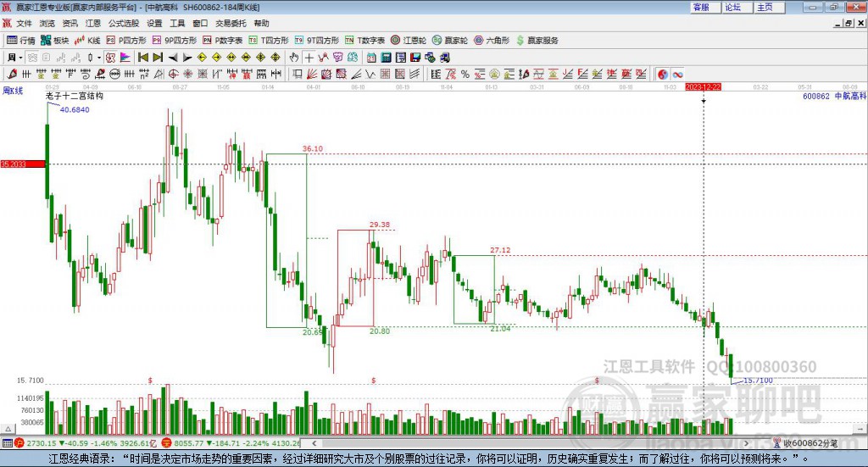Open the 赢家轮 wheel tool
Image resolution: width=868 pixels, height=467 pixels.
point(450,41)
